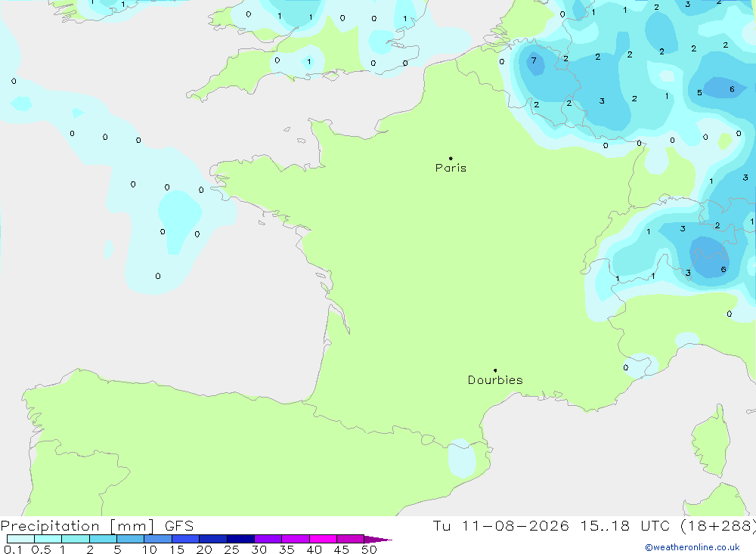The width and height of the screenshot is (756, 554).
Task: Pick the lightest cyan 0.1–0.5 legend swatch
Action: click(20, 539)
